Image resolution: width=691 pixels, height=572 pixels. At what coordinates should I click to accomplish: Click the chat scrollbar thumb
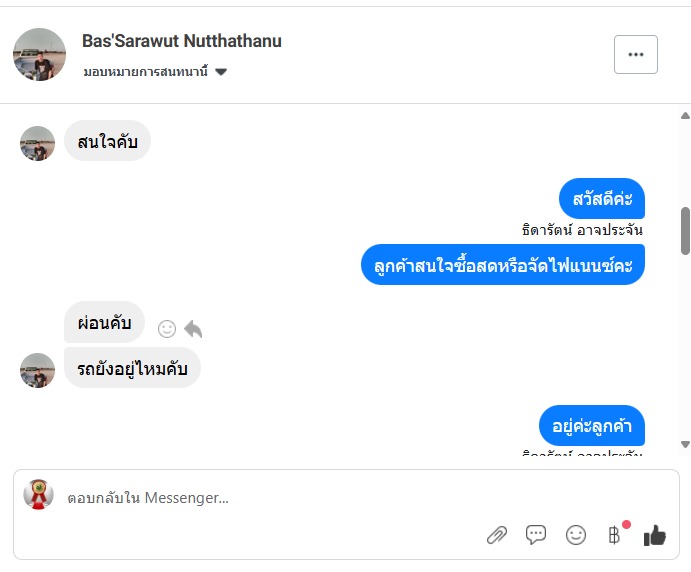685,230
